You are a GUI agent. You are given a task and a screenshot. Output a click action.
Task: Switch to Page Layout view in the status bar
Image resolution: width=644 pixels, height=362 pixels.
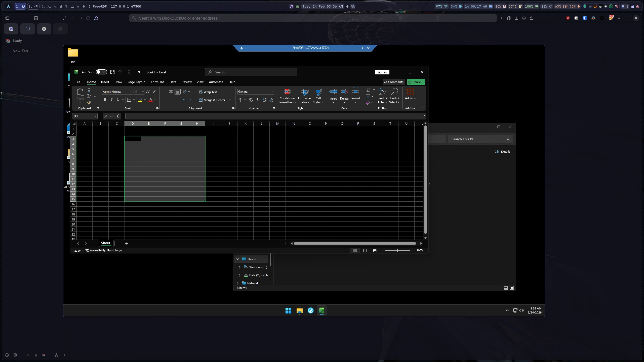pos(365,250)
